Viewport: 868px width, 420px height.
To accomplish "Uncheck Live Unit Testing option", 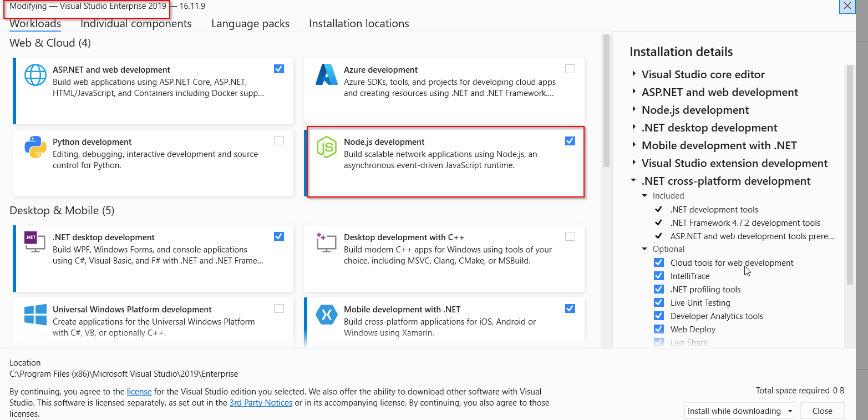I will pos(659,302).
